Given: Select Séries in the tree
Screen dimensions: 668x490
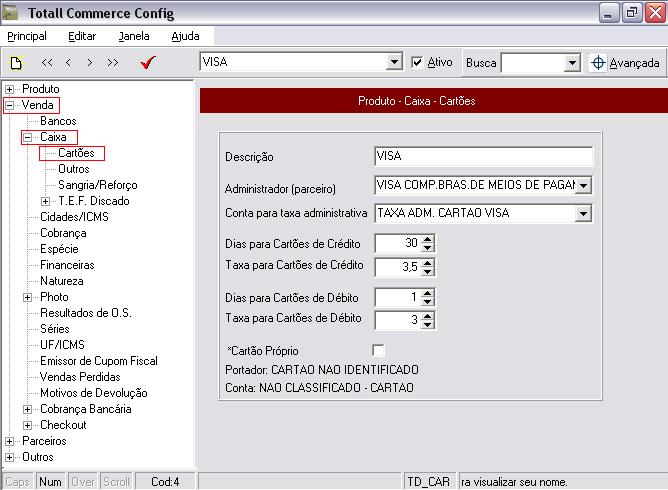Looking at the screenshot, I should tap(55, 329).
